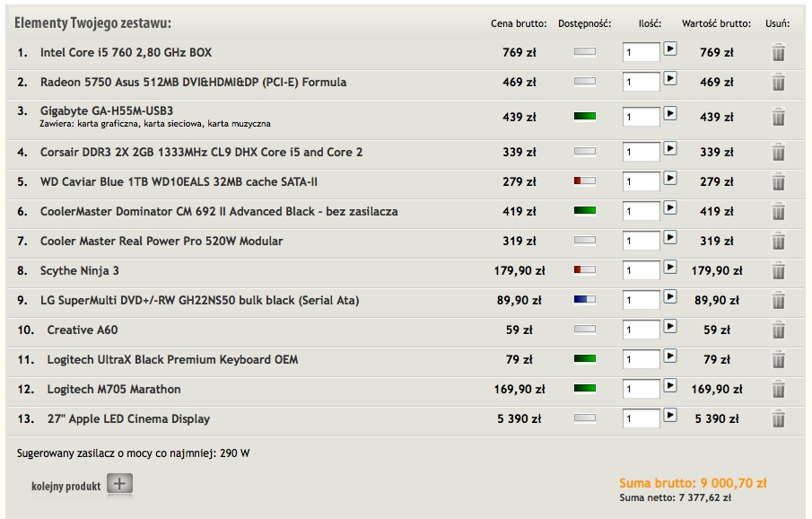Open 27" Apple LED Cinema Display product

point(128,419)
